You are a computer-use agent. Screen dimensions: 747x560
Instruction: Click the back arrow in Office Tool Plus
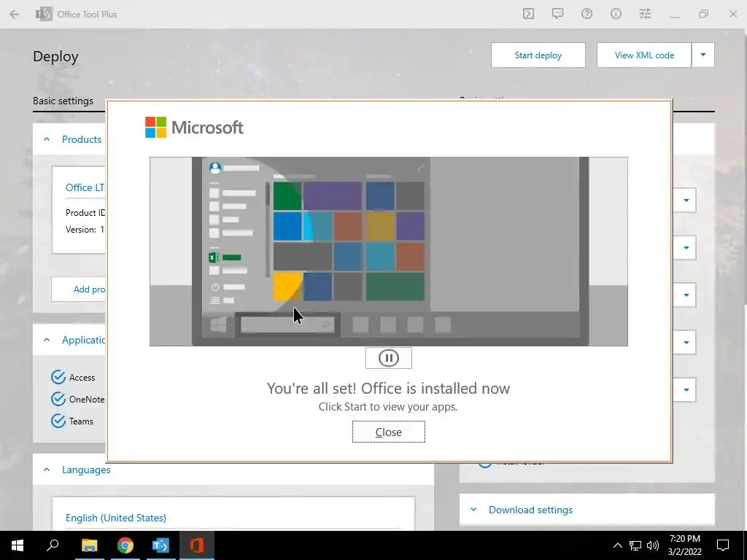point(15,15)
